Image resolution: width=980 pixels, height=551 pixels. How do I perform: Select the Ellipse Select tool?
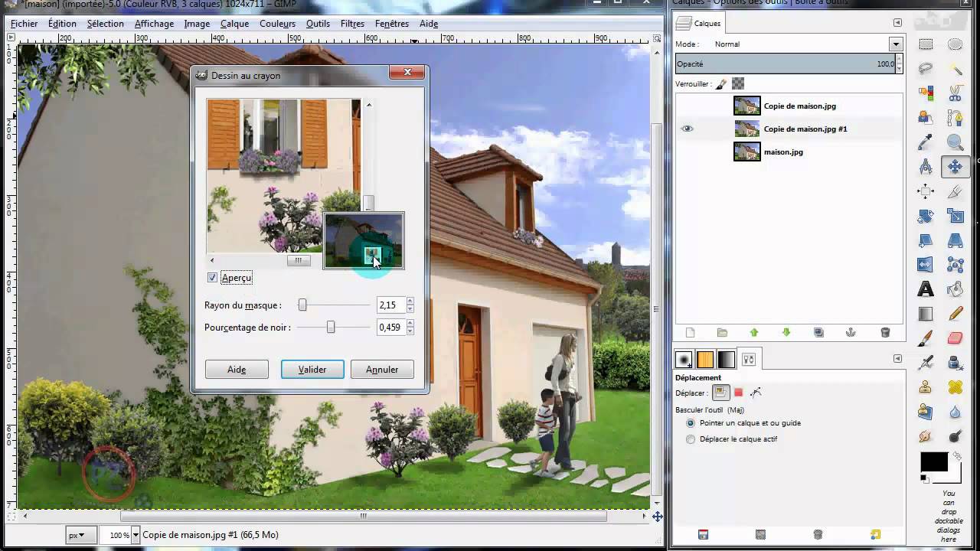coord(955,44)
